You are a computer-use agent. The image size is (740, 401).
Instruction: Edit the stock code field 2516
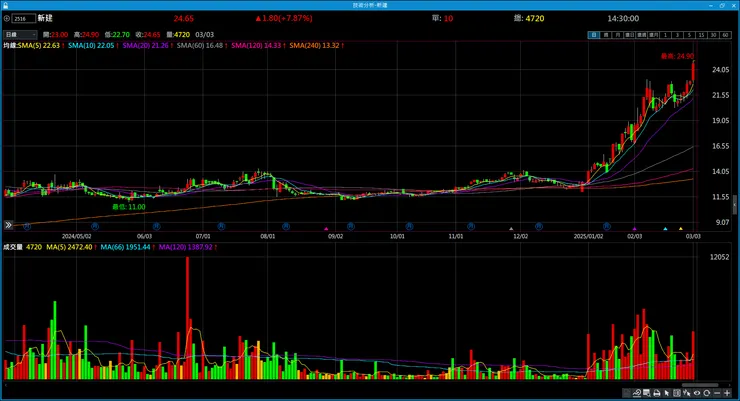coord(24,18)
